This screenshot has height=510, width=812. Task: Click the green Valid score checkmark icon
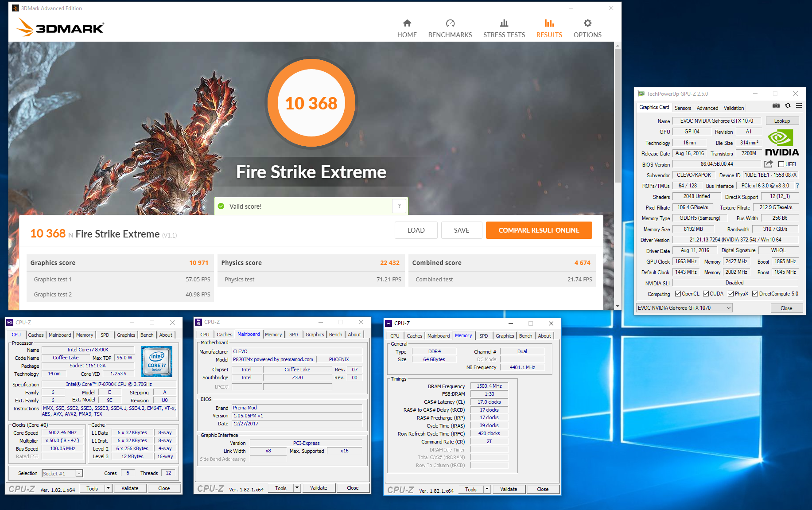[221, 206]
